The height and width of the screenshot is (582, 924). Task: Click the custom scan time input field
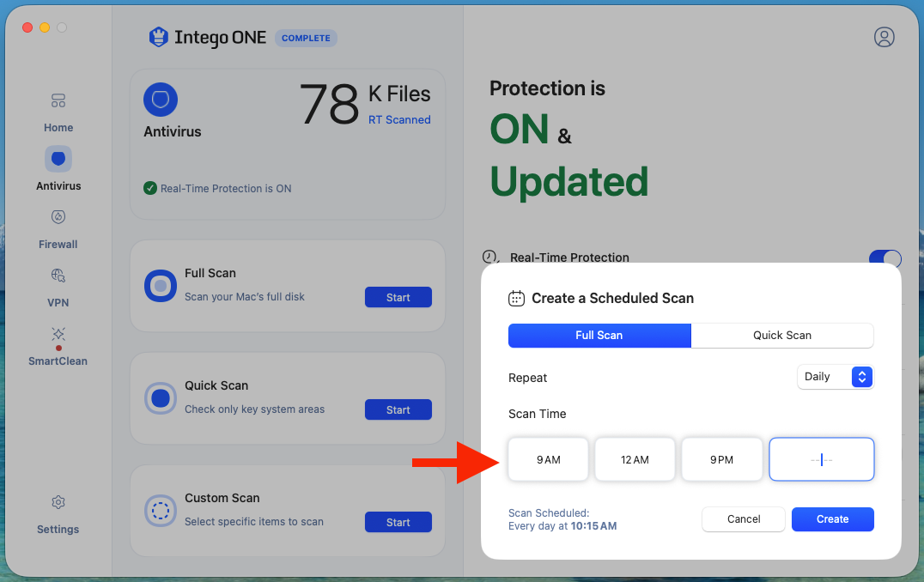[x=822, y=459]
